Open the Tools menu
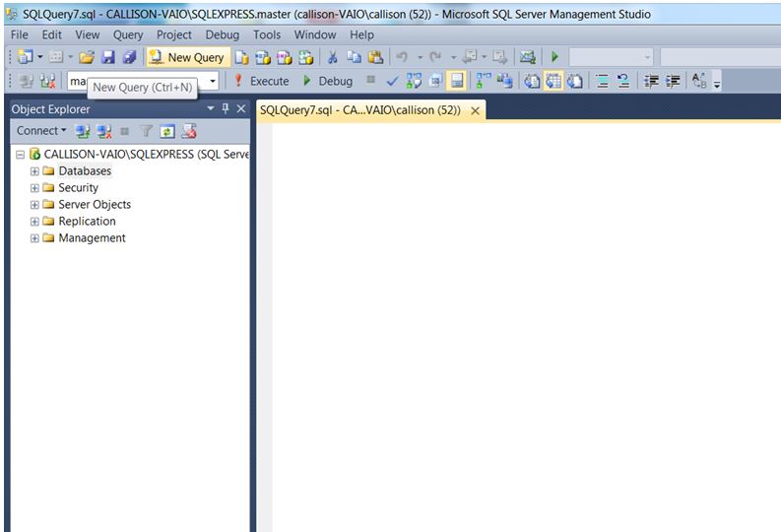This screenshot has width=781, height=532. pos(267,34)
